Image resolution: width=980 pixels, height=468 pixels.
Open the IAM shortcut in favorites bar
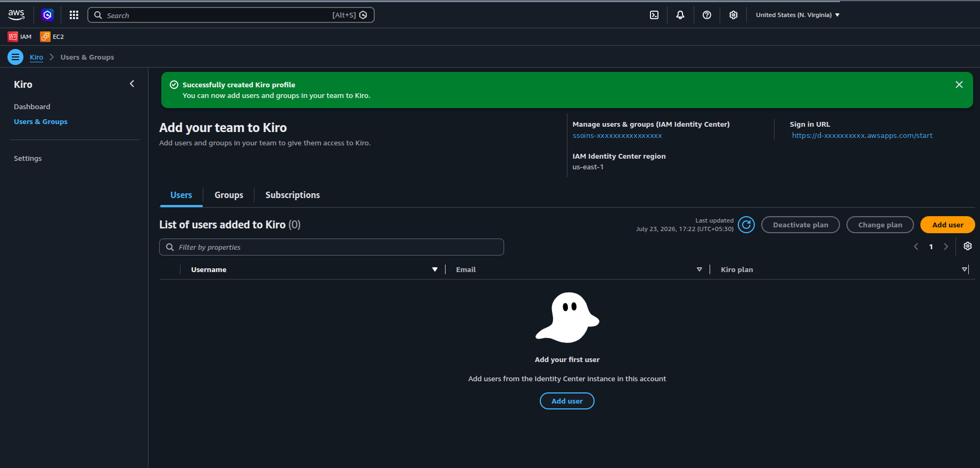click(x=20, y=37)
